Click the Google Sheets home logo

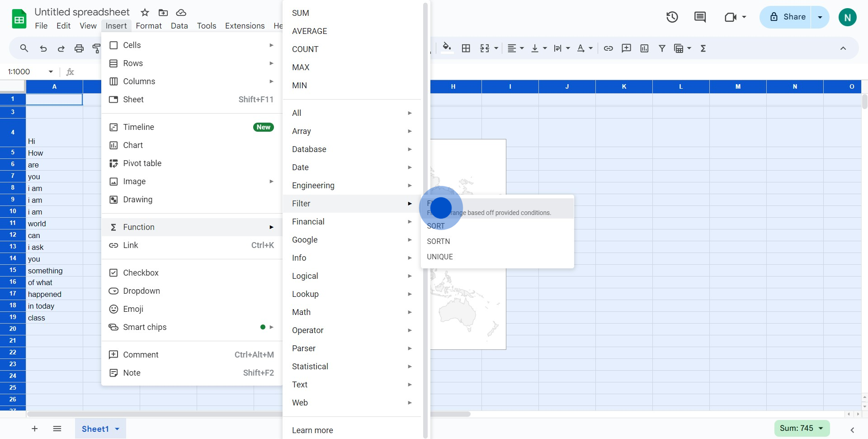[x=19, y=19]
